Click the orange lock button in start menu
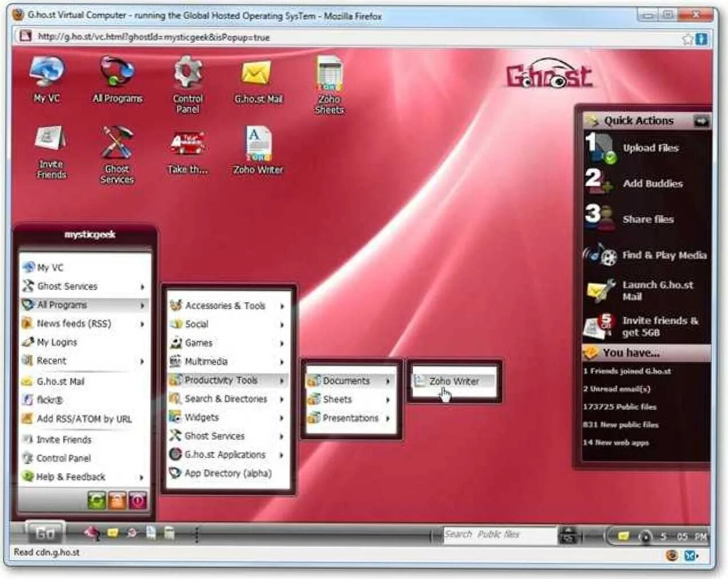Image resolution: width=728 pixels, height=579 pixels. click(117, 500)
